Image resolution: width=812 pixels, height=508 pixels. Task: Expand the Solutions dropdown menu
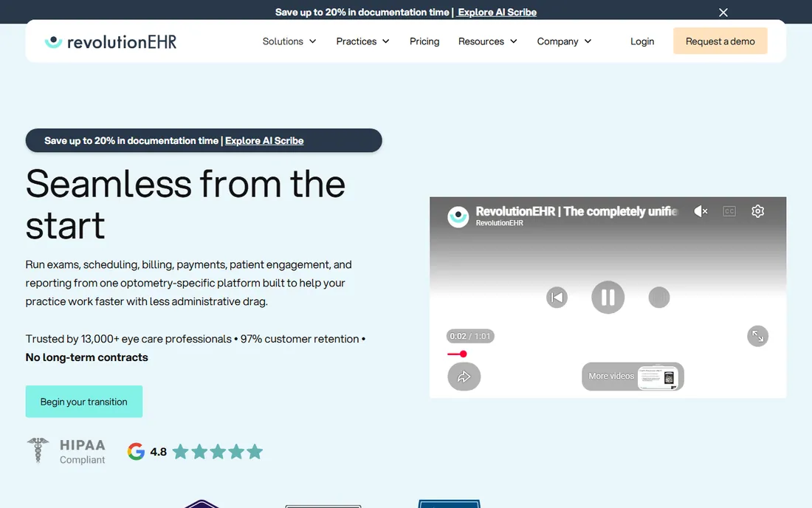(289, 41)
